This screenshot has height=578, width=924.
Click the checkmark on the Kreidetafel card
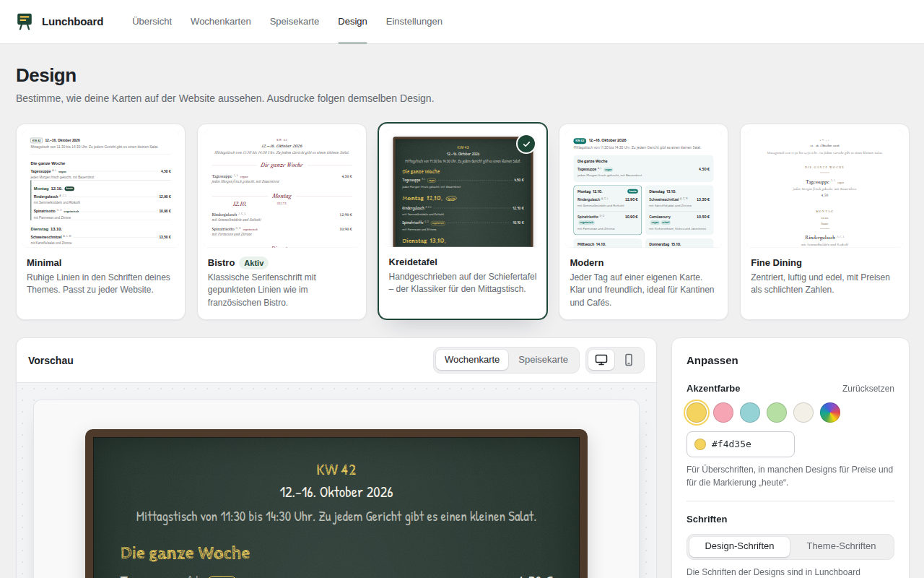pos(526,144)
